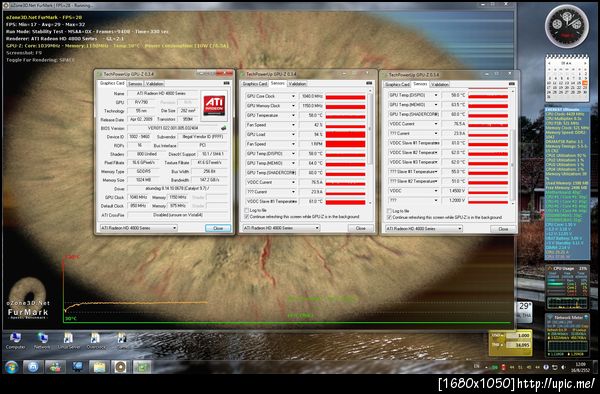
Task: Select the FurMark donut taskbar icon
Action: (120, 367)
